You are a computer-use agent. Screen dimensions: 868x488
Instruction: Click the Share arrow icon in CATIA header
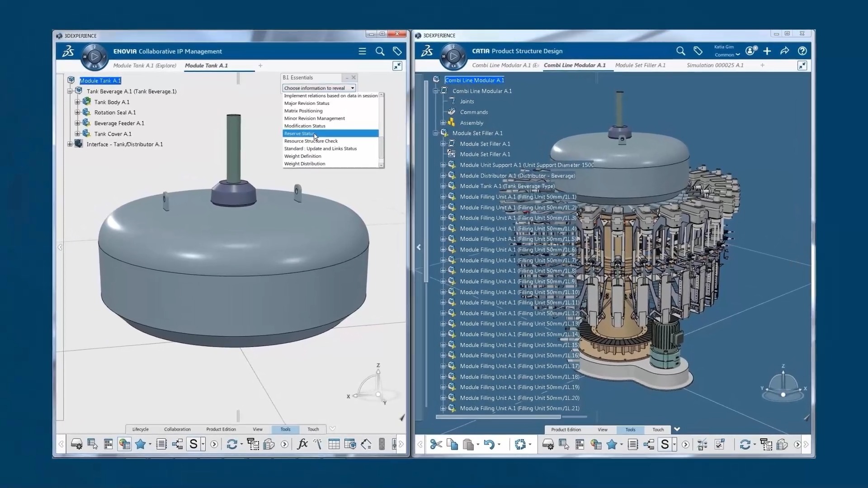[x=784, y=51]
